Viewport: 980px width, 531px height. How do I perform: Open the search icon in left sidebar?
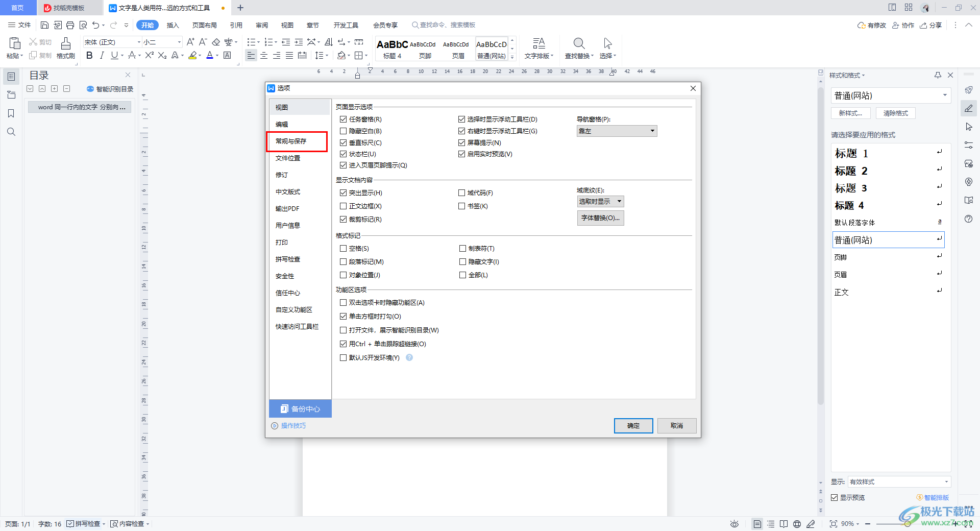tap(11, 132)
